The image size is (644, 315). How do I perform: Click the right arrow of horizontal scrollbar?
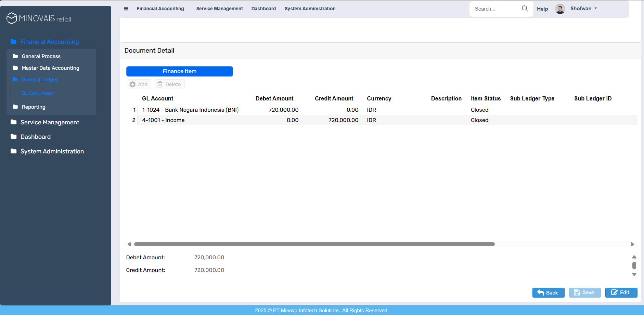(x=632, y=244)
